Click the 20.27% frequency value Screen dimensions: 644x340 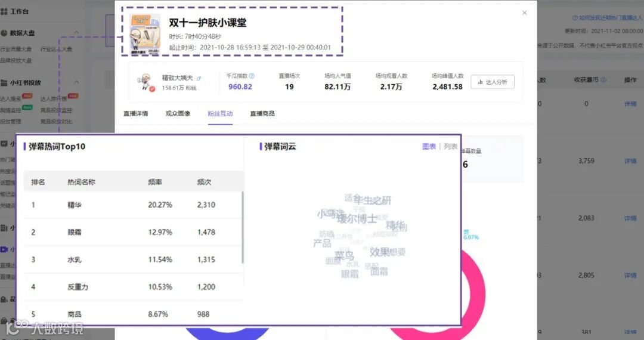(160, 205)
